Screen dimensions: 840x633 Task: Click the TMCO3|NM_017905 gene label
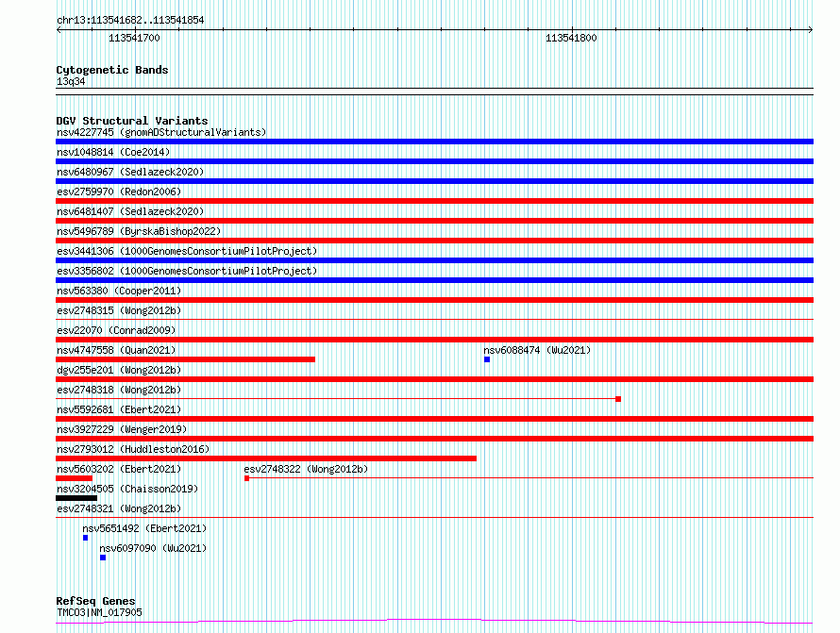pos(99,612)
